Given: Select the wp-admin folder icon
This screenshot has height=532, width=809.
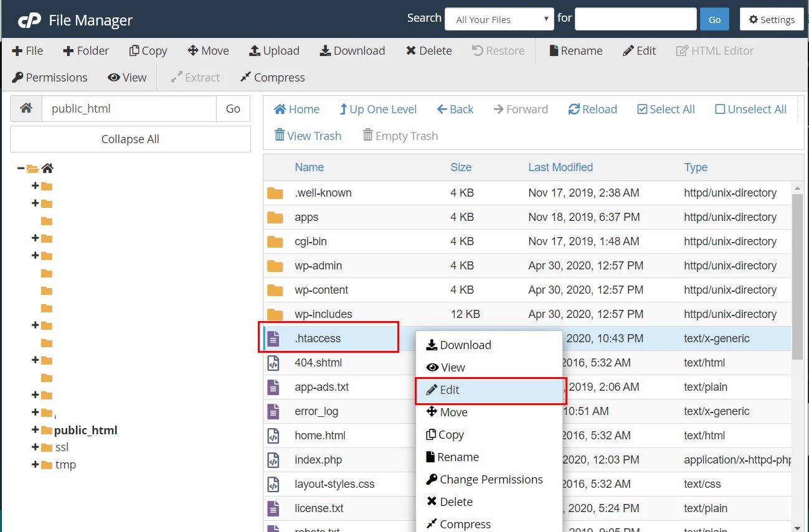Looking at the screenshot, I should (275, 266).
